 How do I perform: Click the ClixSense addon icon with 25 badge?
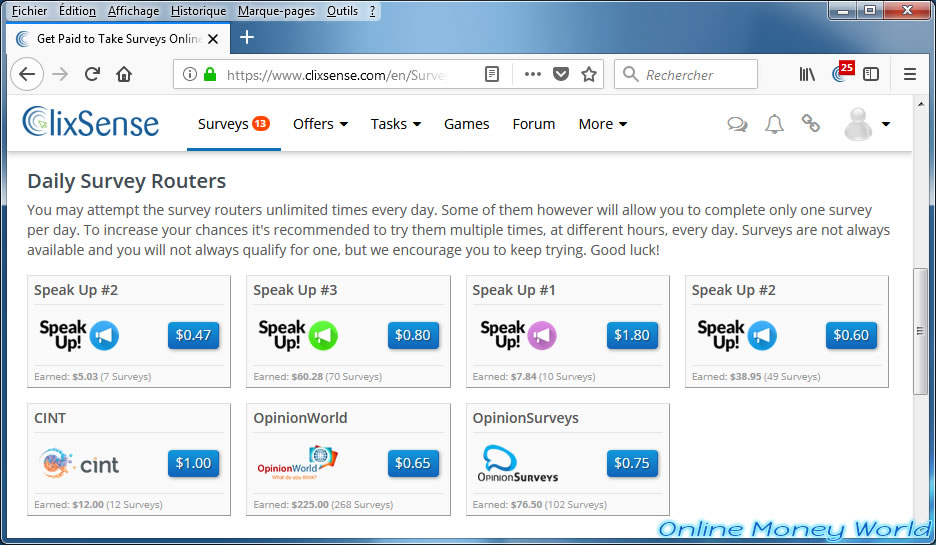click(842, 72)
